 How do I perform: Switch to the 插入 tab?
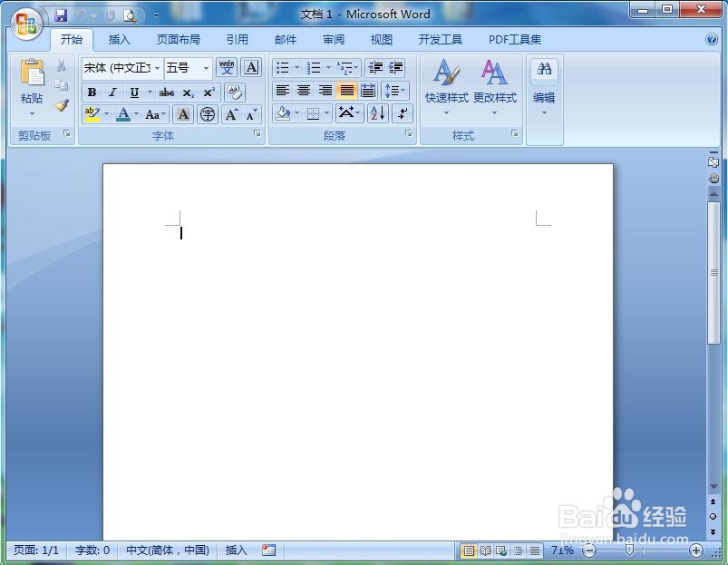(x=120, y=40)
